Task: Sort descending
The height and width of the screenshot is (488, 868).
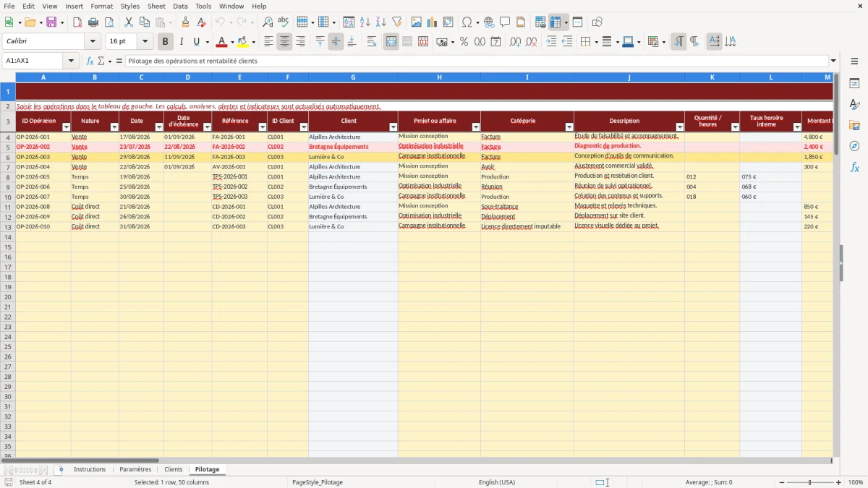Action: tap(381, 22)
